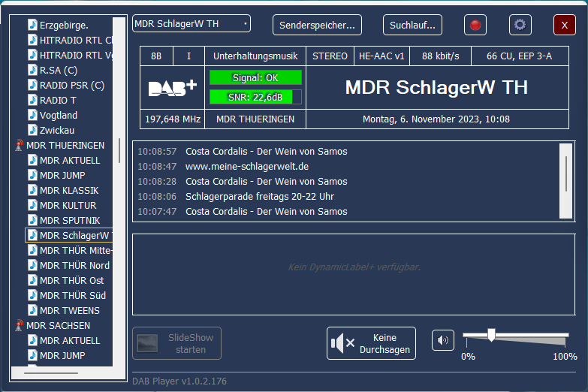The height and width of the screenshot is (392, 588).
Task: Click the DAB+ logo
Action: 173,88
